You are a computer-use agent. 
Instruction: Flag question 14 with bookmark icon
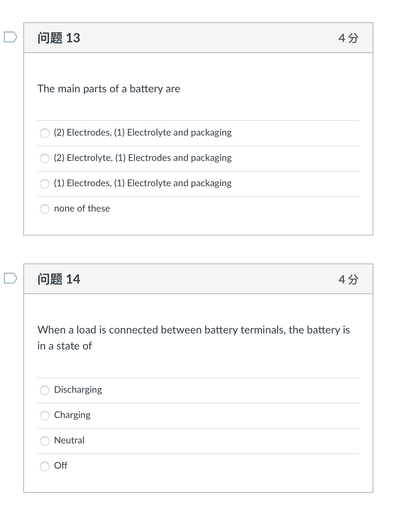pyautogui.click(x=10, y=278)
